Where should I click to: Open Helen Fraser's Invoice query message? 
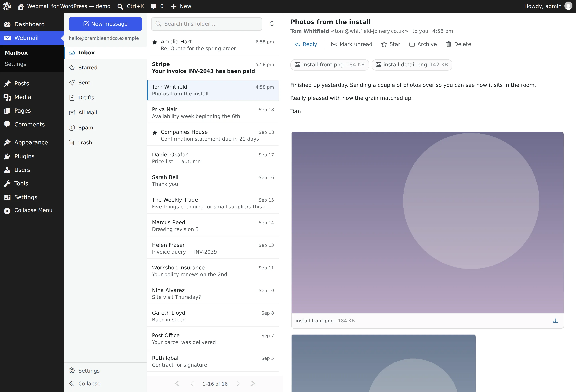coord(213,248)
